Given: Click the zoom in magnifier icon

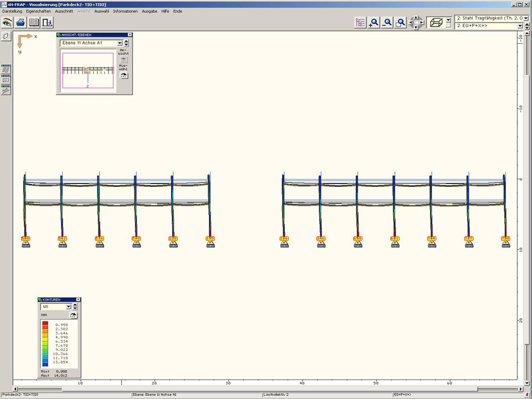Looking at the screenshot, I should point(374,23).
